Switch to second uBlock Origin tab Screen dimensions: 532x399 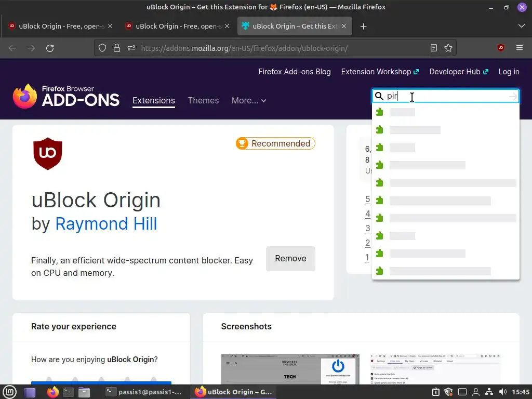pos(177,26)
